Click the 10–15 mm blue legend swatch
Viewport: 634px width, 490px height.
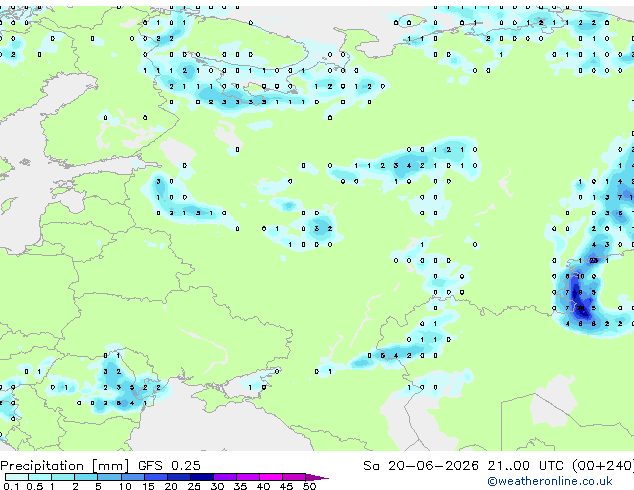point(133,477)
